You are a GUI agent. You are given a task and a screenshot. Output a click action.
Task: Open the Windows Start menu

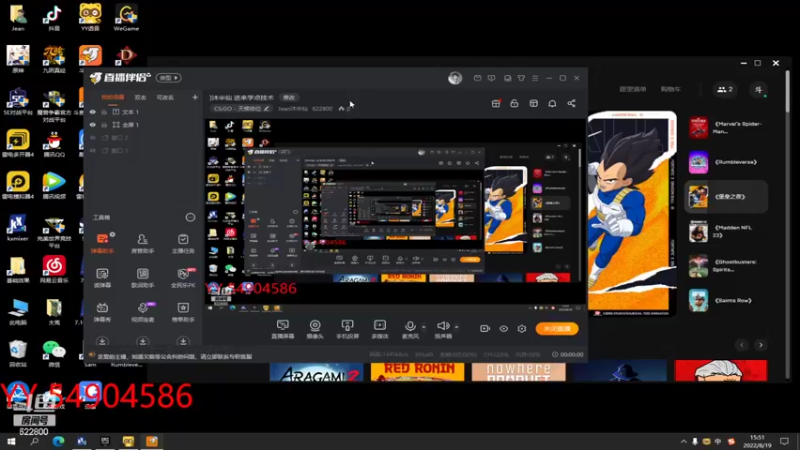click(11, 441)
